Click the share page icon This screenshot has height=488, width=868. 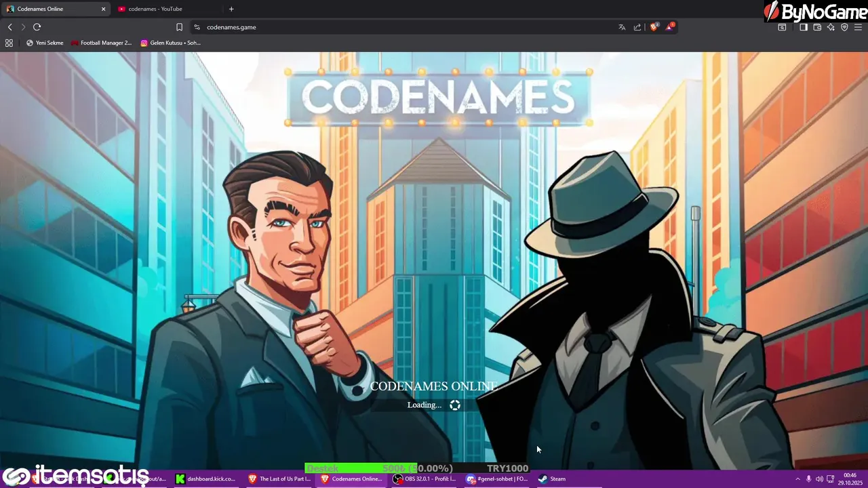(637, 27)
